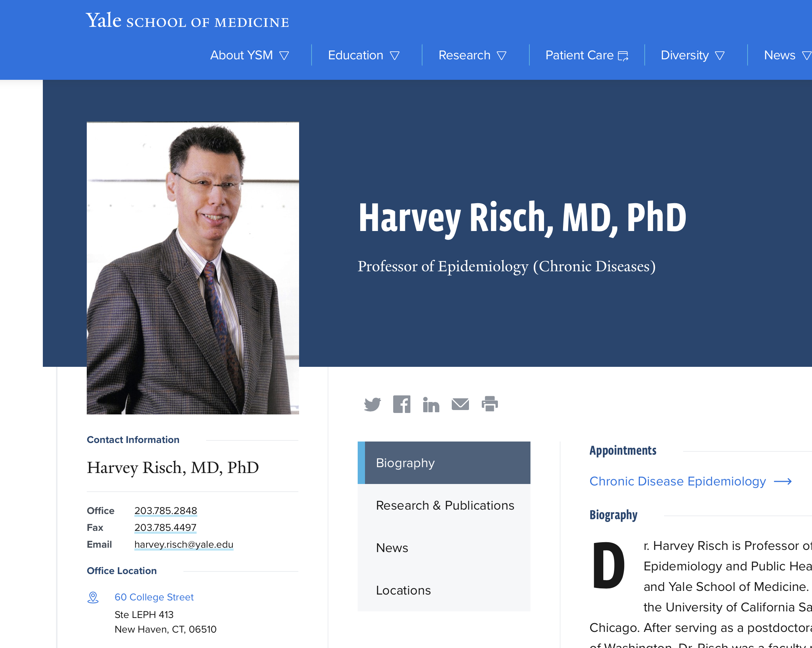
Task: Click the Patient Care external link icon
Action: [x=624, y=55]
